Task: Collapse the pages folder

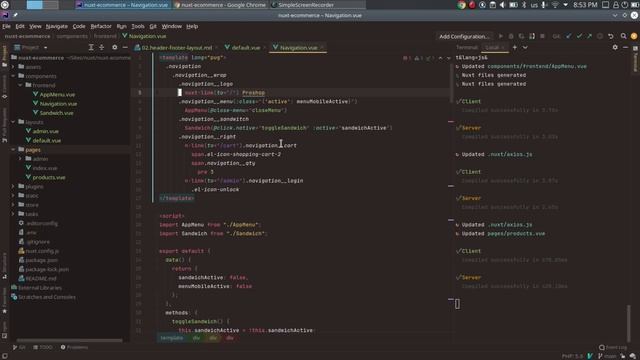Action: [x=13, y=150]
